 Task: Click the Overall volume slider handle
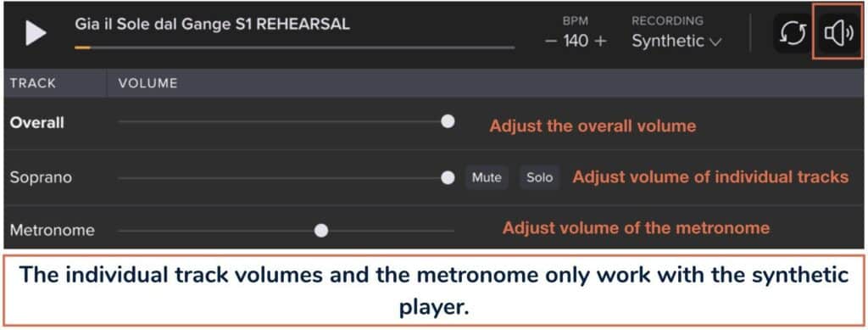(448, 121)
